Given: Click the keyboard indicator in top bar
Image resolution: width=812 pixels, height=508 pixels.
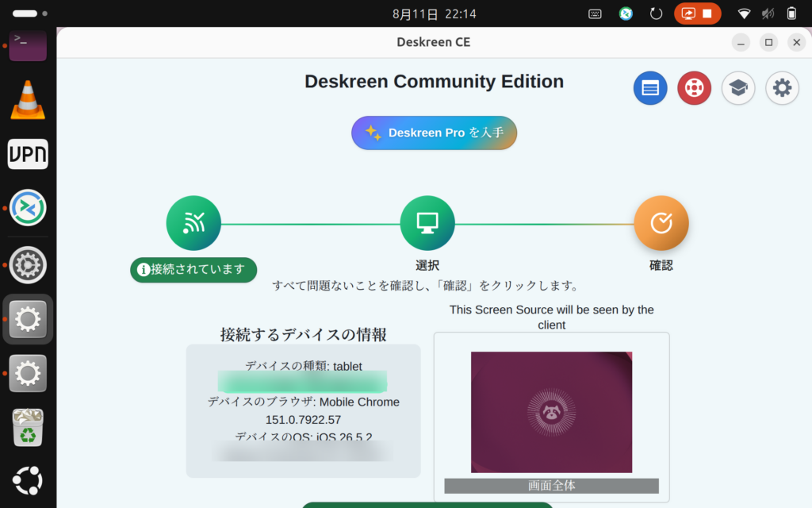Looking at the screenshot, I should [x=595, y=14].
